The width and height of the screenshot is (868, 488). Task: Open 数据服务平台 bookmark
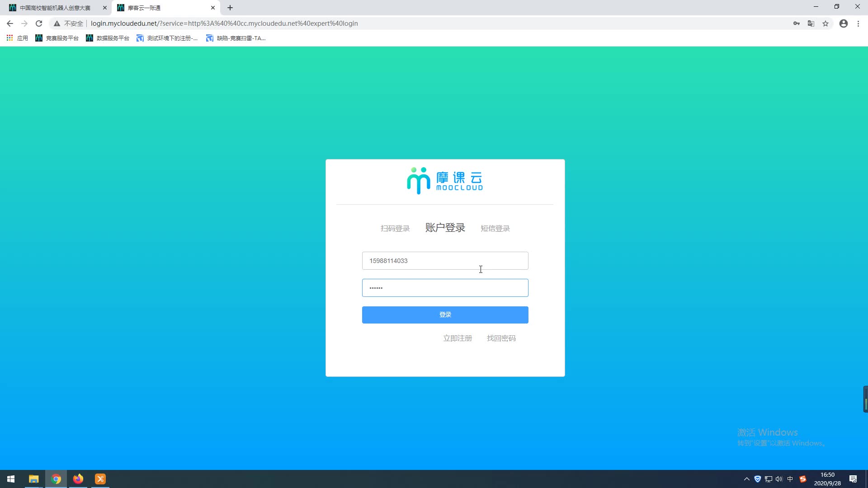point(108,38)
